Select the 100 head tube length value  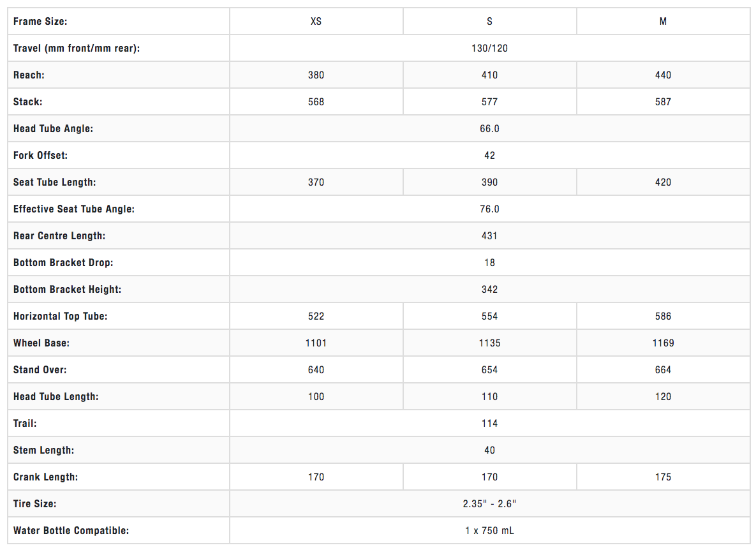coord(316,397)
